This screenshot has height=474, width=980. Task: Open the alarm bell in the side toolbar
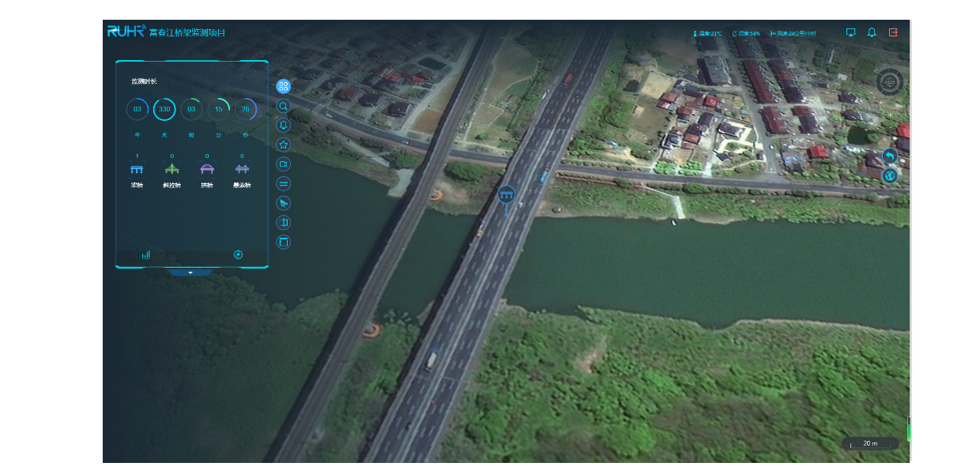coord(283,125)
